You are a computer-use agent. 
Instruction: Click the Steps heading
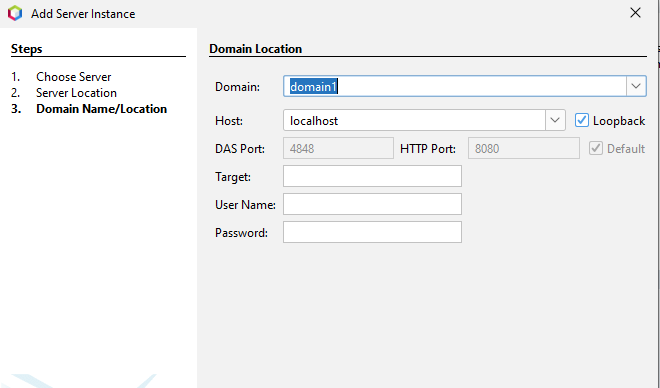(x=27, y=49)
